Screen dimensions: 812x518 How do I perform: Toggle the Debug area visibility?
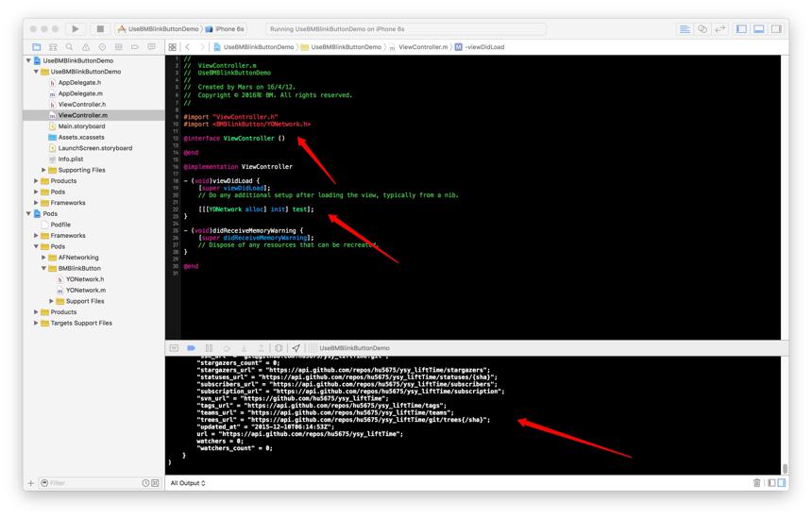pyautogui.click(x=759, y=29)
